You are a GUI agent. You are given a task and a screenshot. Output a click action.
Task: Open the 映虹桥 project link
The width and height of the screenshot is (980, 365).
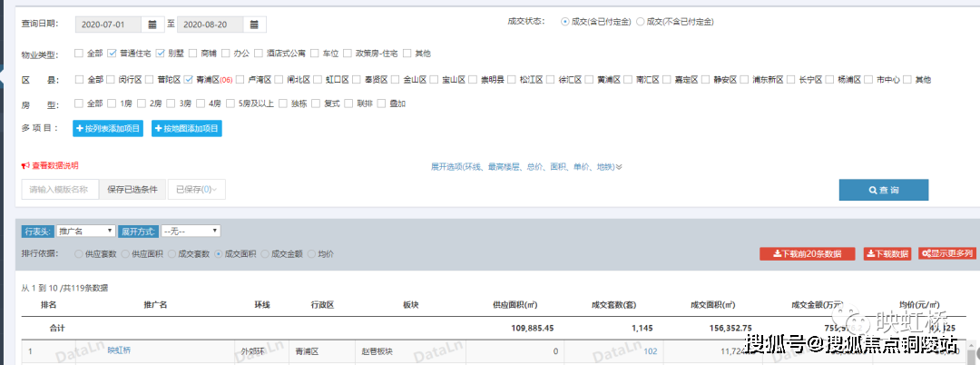[x=120, y=350]
